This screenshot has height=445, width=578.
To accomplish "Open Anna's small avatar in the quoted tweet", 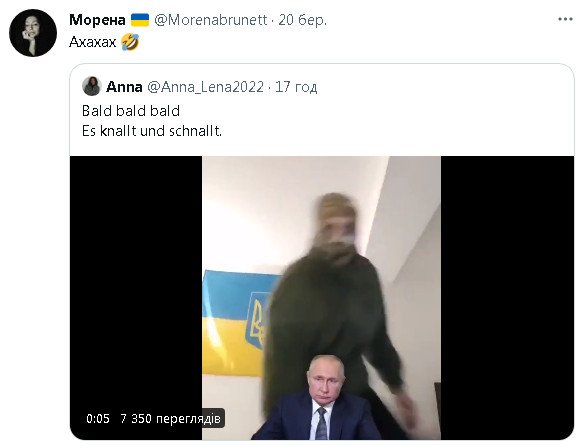I will coord(91,86).
